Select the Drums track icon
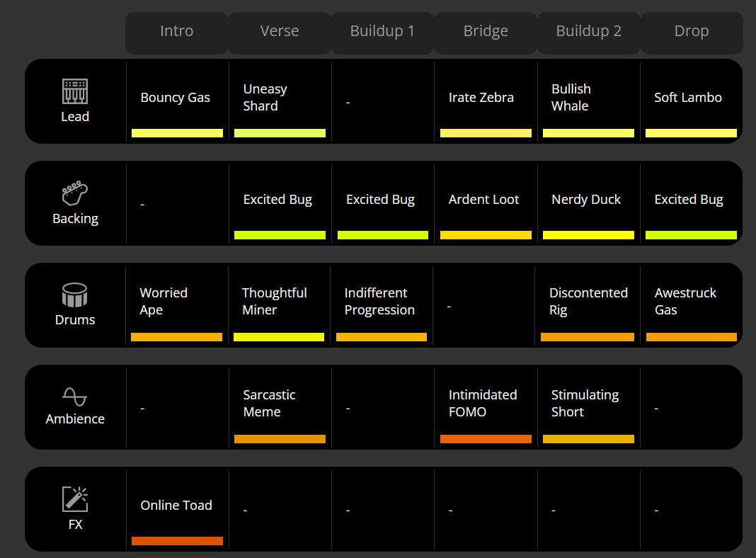Viewport: 756px width, 558px height. pos(75,295)
